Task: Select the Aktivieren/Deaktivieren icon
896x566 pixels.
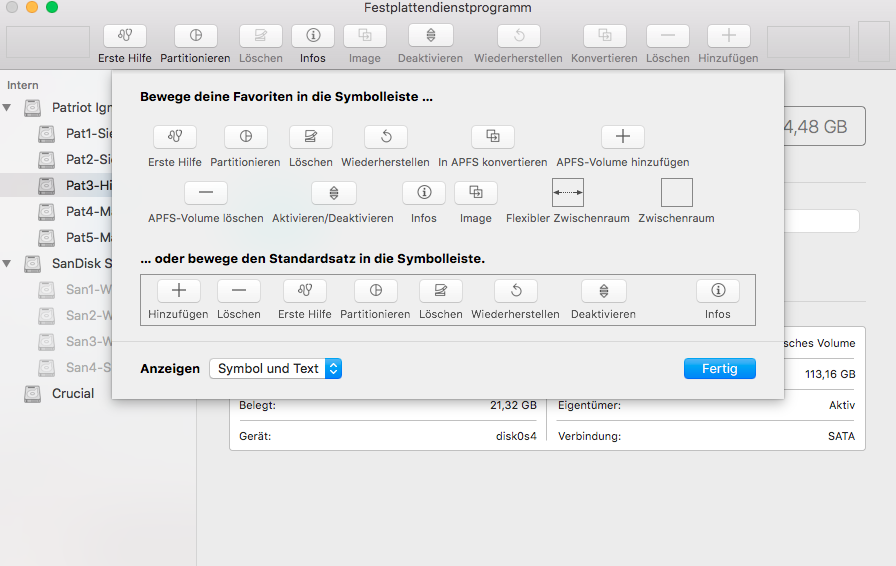Action: tap(333, 193)
